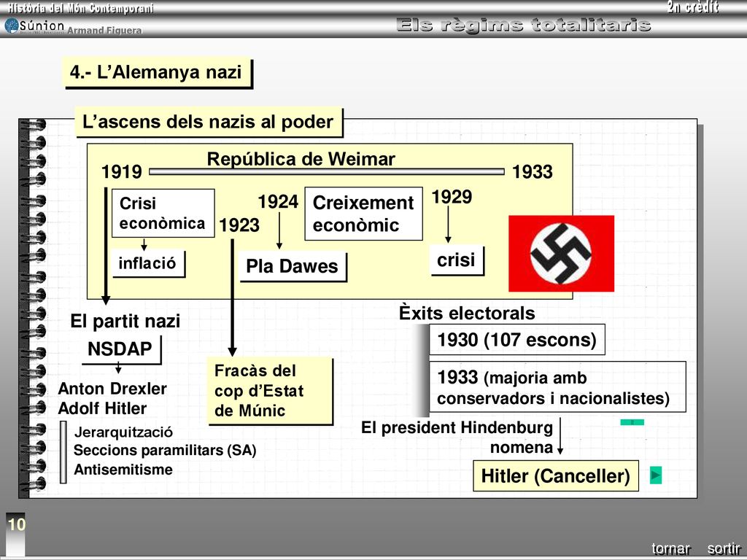This screenshot has width=747, height=560.
Task: Click the title 'L'ascens dels nazis al poder'
Action: (208, 122)
